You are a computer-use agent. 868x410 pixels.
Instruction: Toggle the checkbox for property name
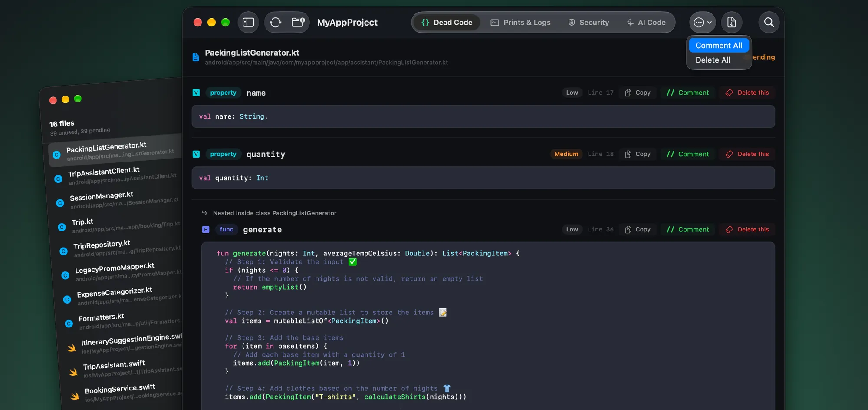196,93
